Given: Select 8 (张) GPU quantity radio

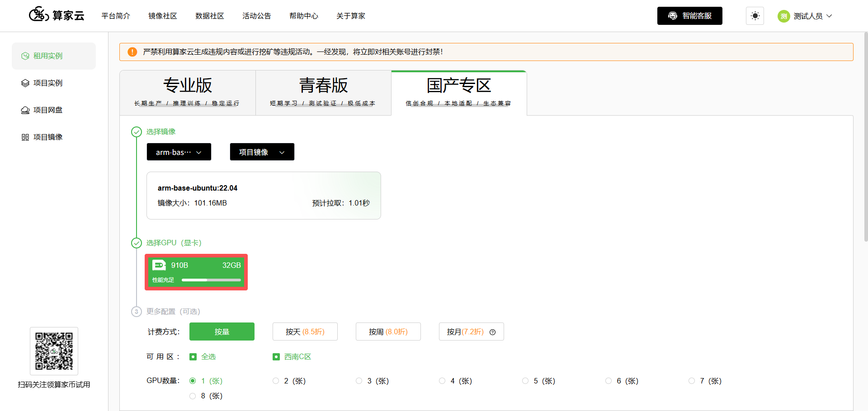Looking at the screenshot, I should (193, 396).
